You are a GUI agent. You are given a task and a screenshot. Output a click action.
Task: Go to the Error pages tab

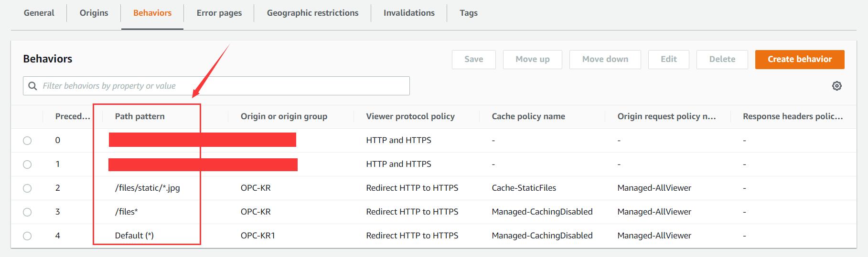(219, 13)
